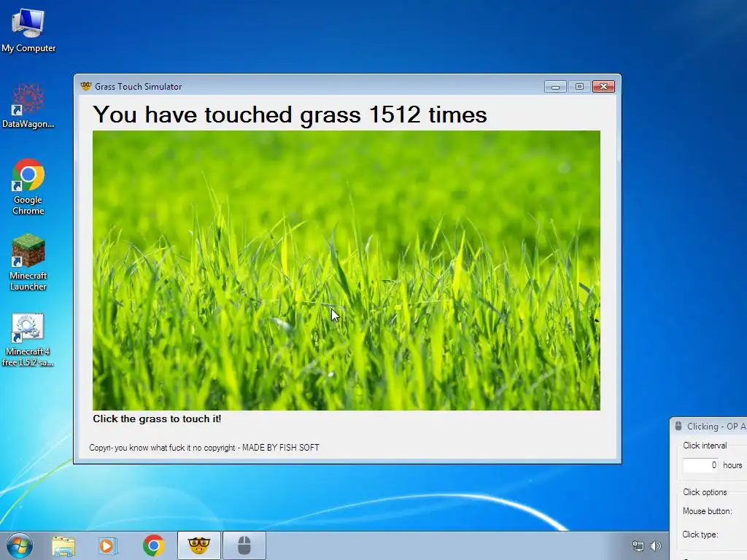This screenshot has width=747, height=560.
Task: Click the "Clicking - OP A" window title
Action: click(x=716, y=426)
